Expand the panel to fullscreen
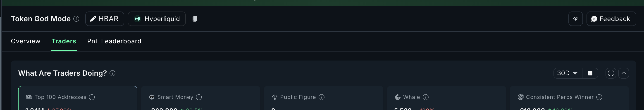Viewport: 644px width, 110px height. coord(611,73)
